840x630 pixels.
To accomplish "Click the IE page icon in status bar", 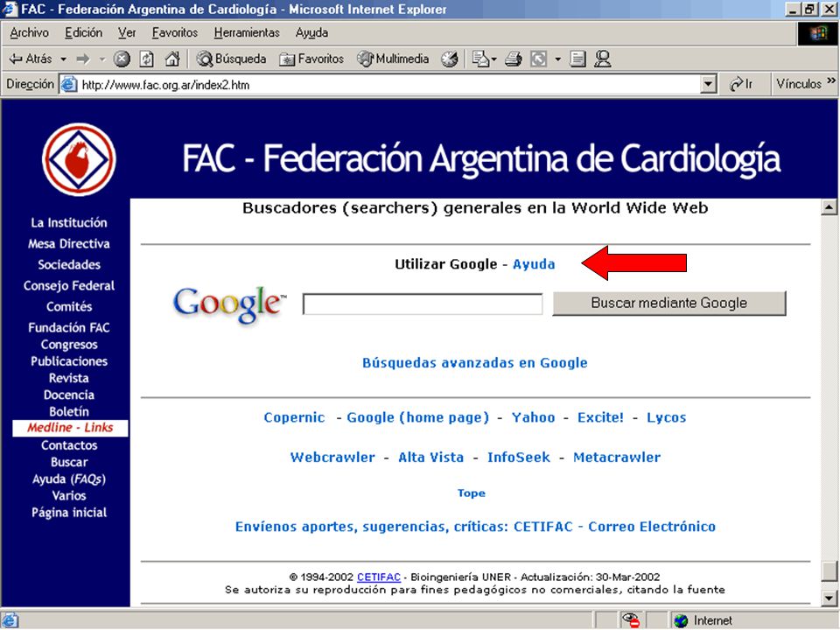I will [10, 620].
